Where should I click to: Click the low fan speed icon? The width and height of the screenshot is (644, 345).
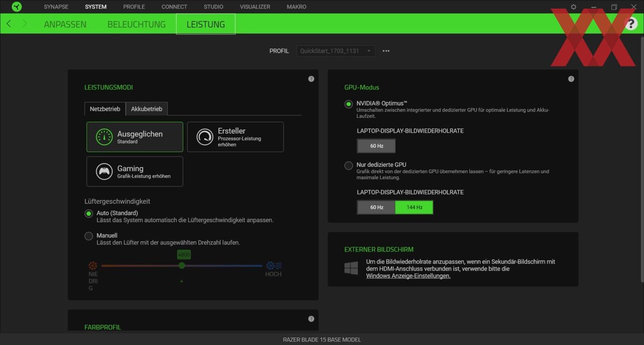click(x=93, y=265)
